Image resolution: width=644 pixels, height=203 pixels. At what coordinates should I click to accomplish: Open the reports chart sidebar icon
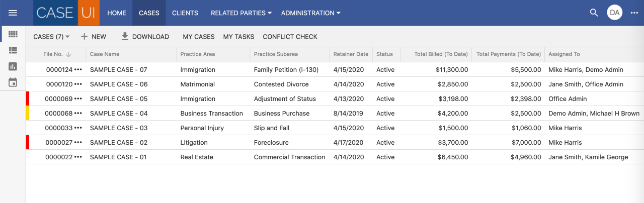13,66
